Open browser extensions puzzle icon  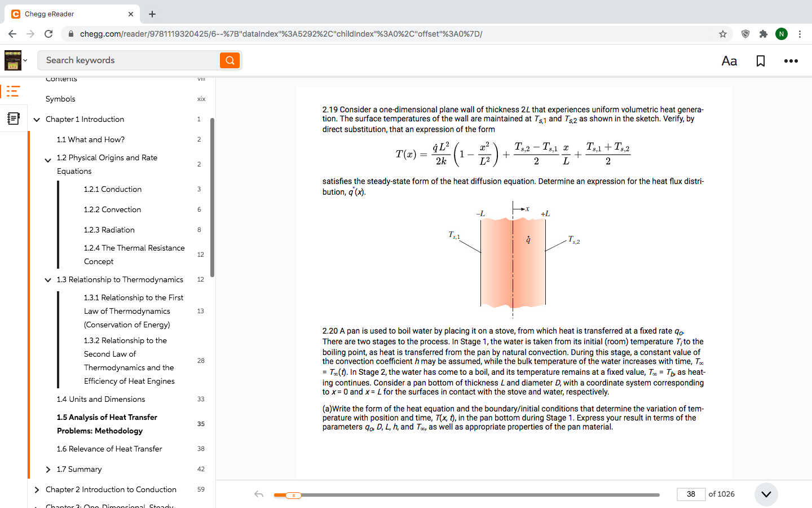[764, 34]
